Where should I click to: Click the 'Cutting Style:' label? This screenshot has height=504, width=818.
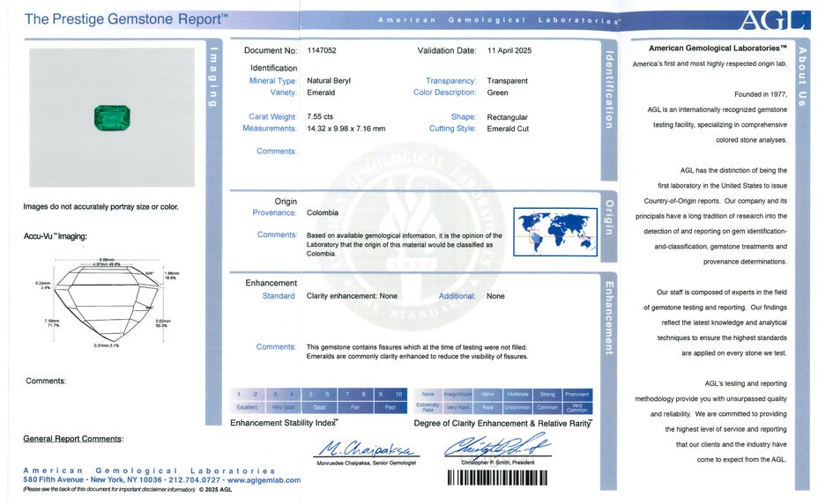[x=452, y=129]
